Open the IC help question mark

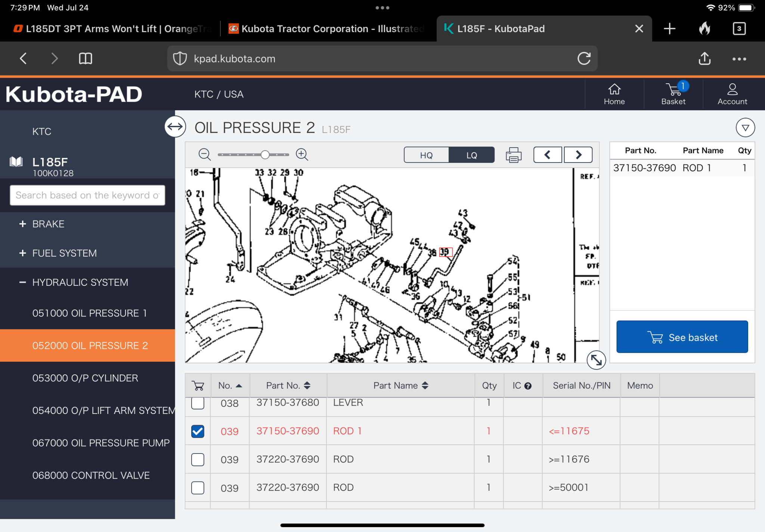click(528, 386)
